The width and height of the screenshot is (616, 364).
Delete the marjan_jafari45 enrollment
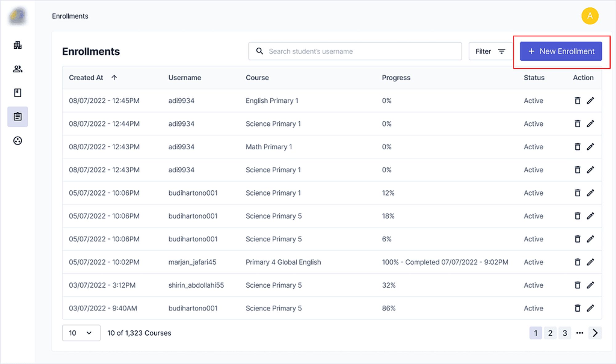click(577, 262)
